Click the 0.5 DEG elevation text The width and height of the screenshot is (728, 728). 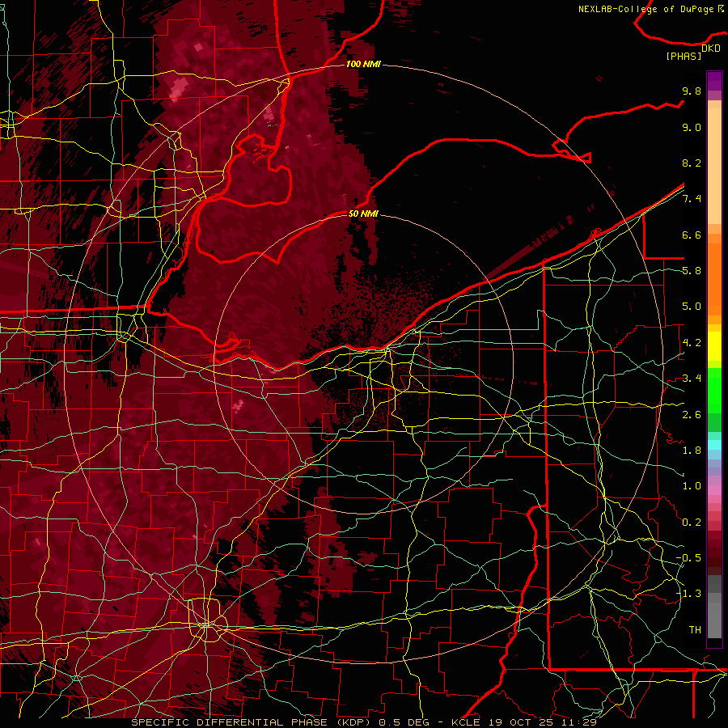coord(404,722)
